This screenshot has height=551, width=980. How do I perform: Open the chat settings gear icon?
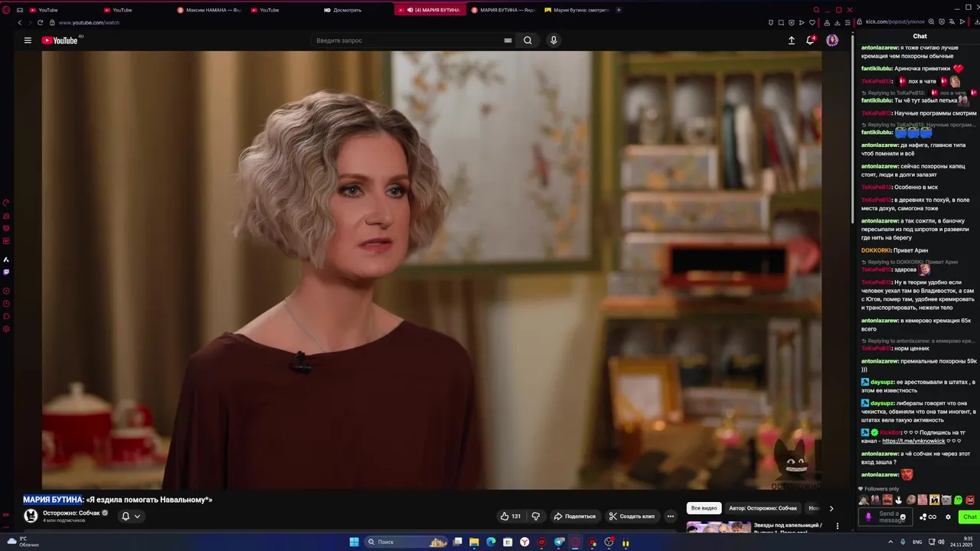point(948,517)
